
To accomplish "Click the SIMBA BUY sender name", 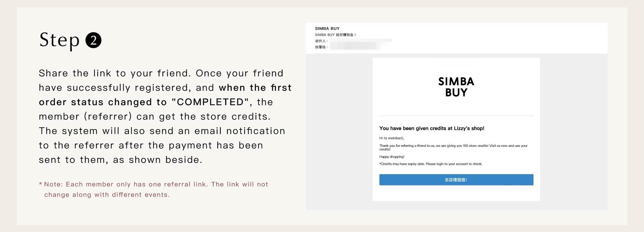I will pyautogui.click(x=327, y=28).
